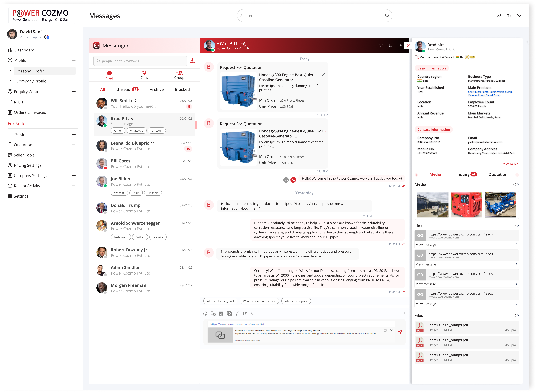Click the paperclip attachment icon
This screenshot has height=392, width=536.
pyautogui.click(x=237, y=313)
